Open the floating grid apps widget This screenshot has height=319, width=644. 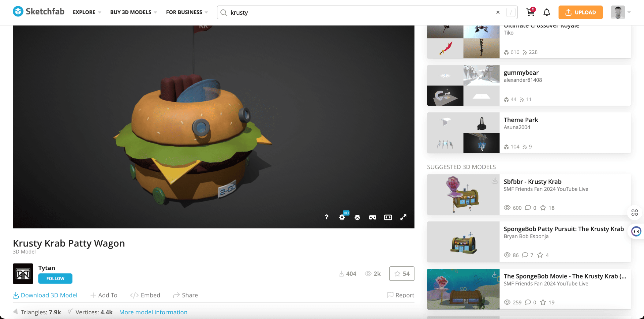tap(635, 213)
